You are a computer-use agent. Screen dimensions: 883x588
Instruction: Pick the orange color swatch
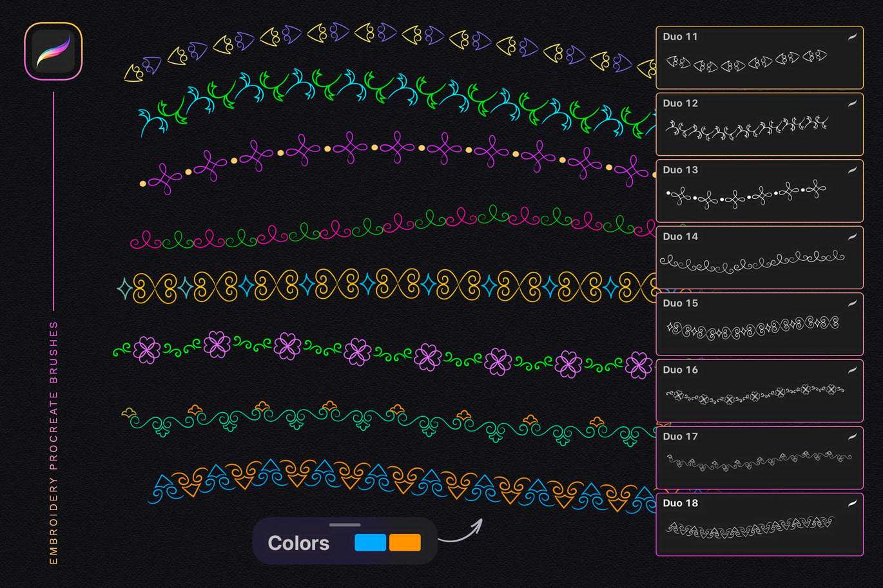point(405,543)
